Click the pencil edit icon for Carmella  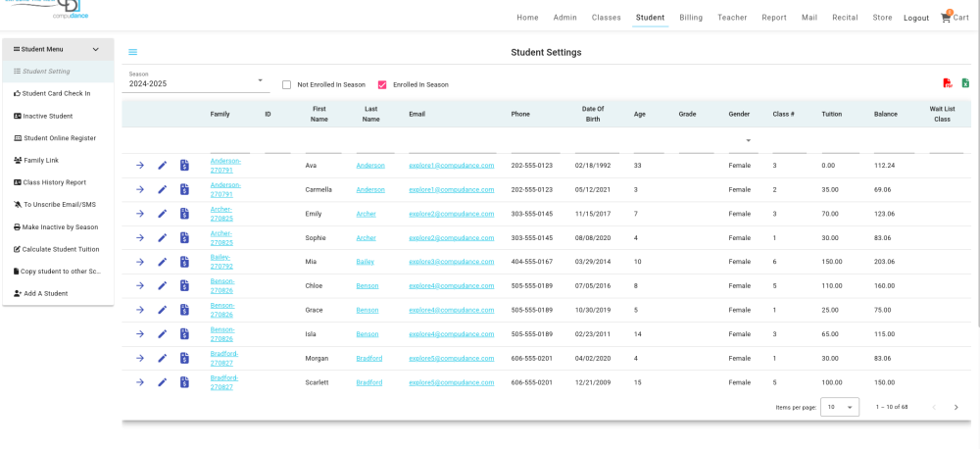163,189
